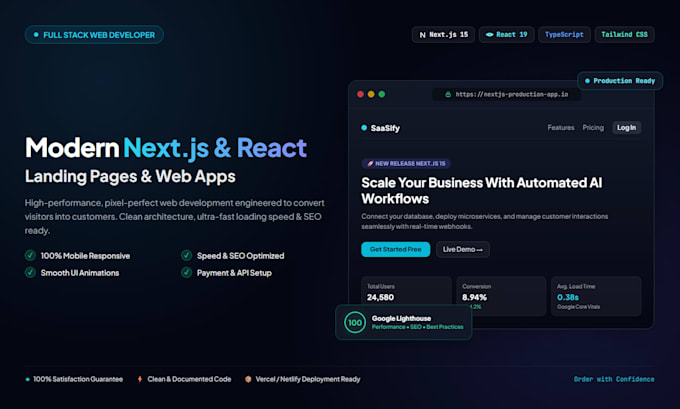
Task: Click the Clean & Documented Code text
Action: (x=189, y=379)
